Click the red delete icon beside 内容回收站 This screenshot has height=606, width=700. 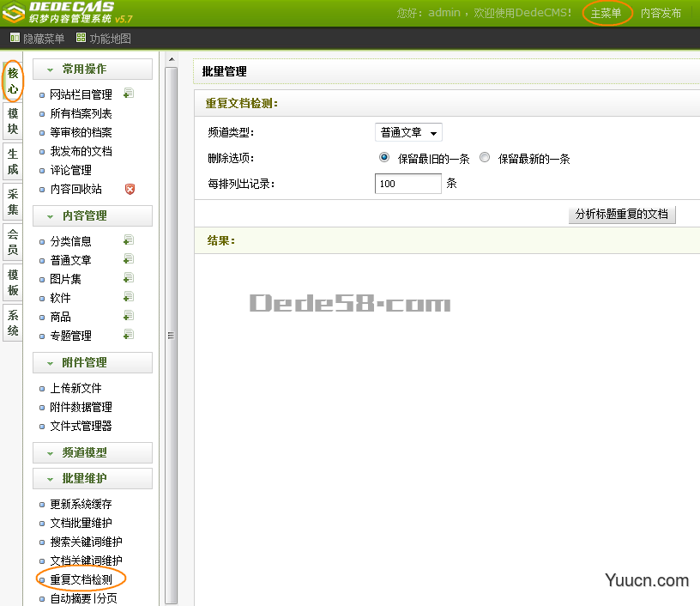tap(130, 189)
